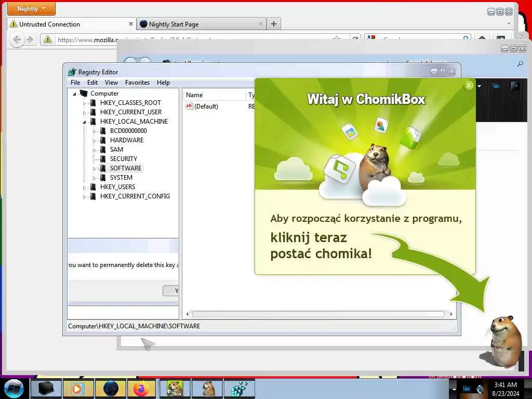Select the SYSTEM key
The image size is (532, 399).
[121, 177]
